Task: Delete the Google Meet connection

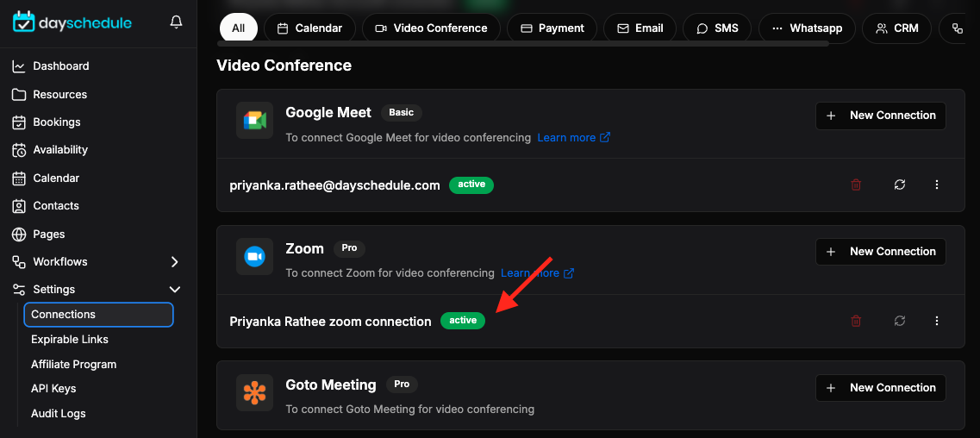Action: pos(856,185)
